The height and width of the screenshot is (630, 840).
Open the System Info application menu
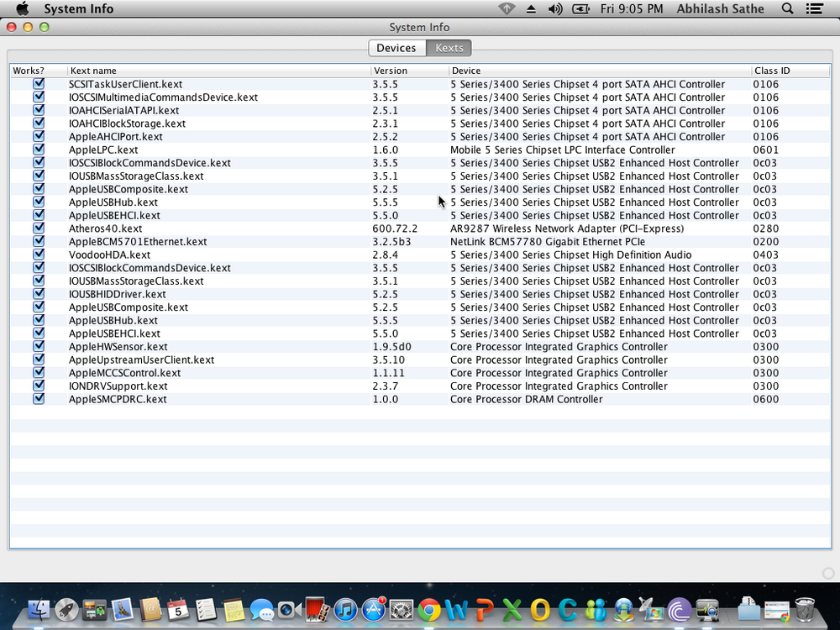[x=79, y=9]
